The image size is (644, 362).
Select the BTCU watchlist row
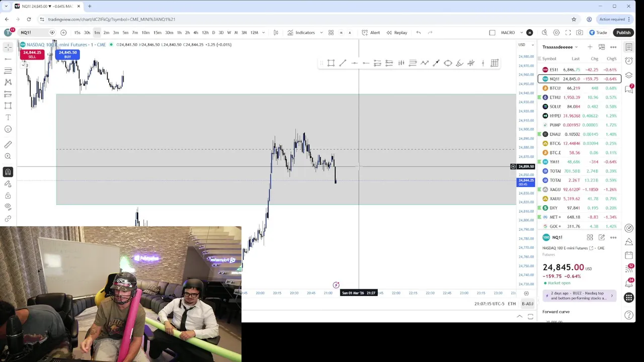pos(580,88)
